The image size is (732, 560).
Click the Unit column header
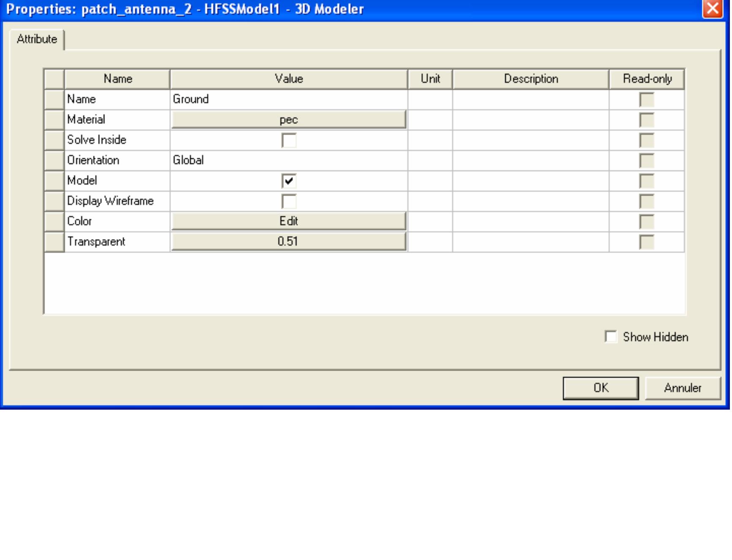click(430, 79)
